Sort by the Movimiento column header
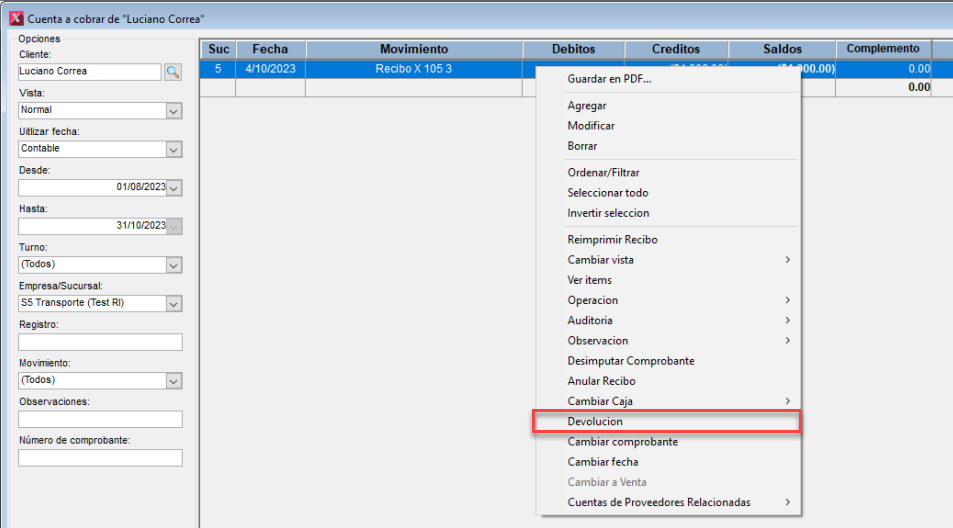Screen dimensions: 953x528 (x=414, y=49)
